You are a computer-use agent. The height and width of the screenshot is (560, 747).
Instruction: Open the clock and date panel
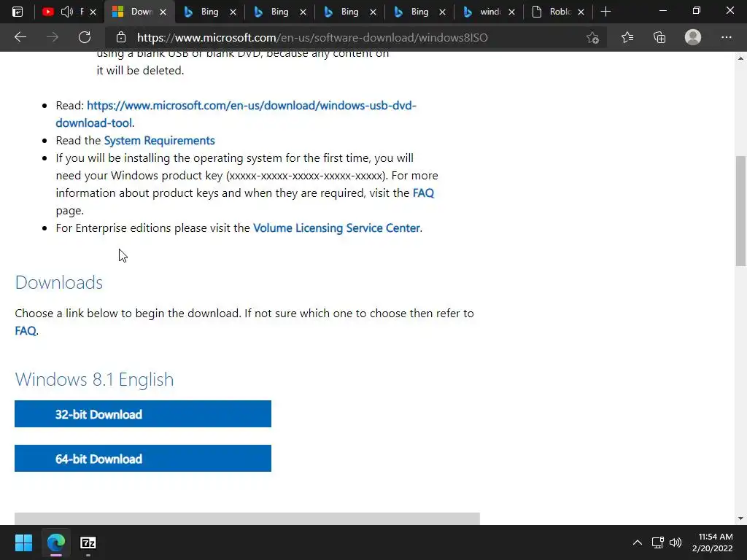712,542
